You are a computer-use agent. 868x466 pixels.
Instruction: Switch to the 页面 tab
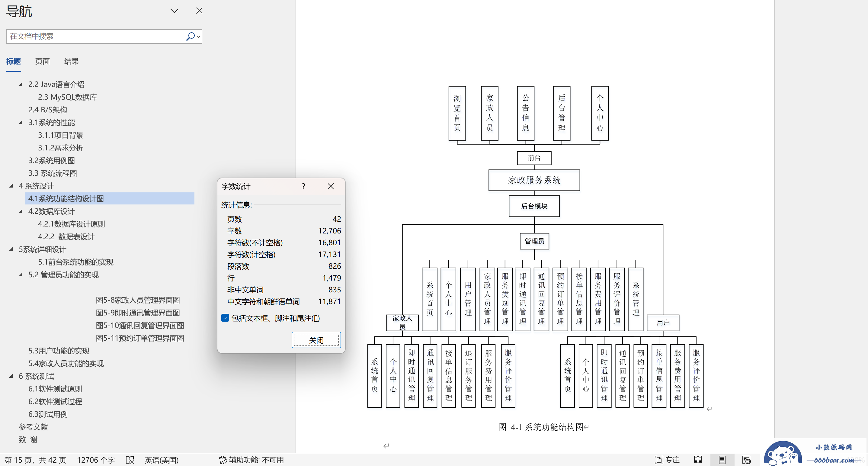pyautogui.click(x=43, y=61)
